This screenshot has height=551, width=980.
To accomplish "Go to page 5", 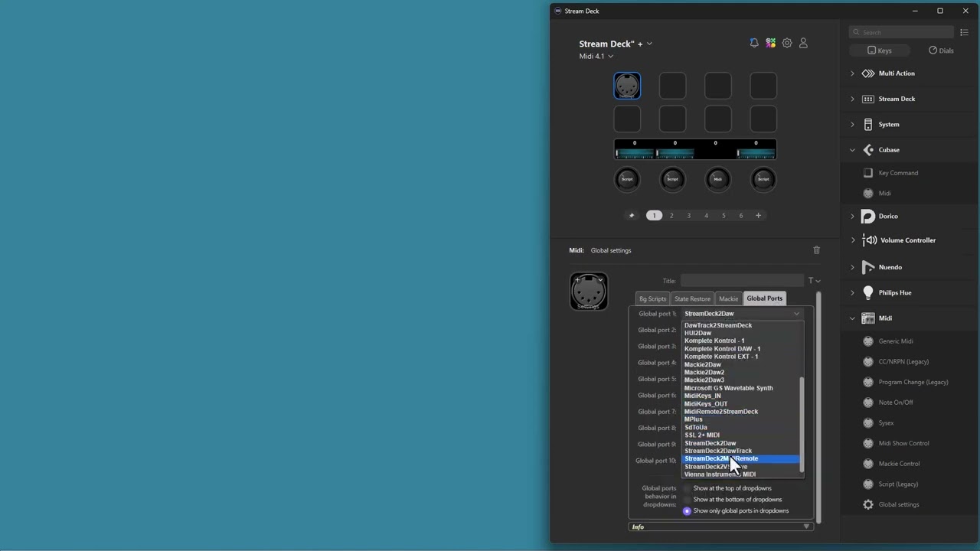I will pyautogui.click(x=724, y=216).
